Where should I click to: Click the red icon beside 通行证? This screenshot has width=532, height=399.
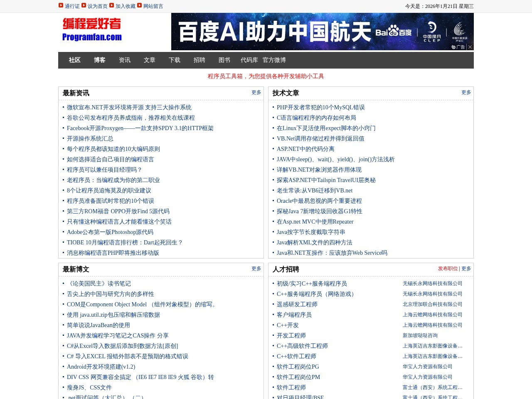click(61, 5)
